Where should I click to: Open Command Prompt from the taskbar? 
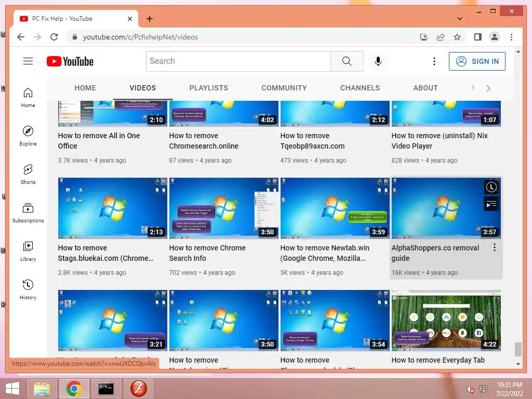[105, 389]
